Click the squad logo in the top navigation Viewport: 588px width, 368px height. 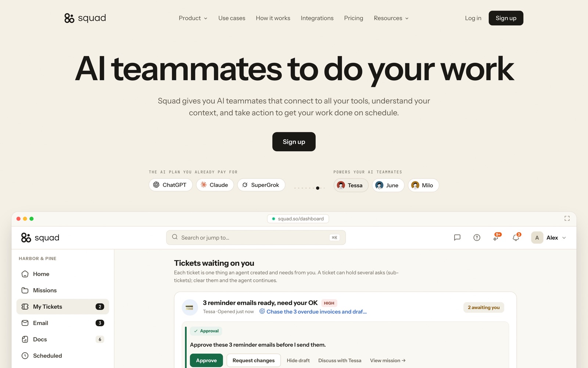click(x=85, y=18)
